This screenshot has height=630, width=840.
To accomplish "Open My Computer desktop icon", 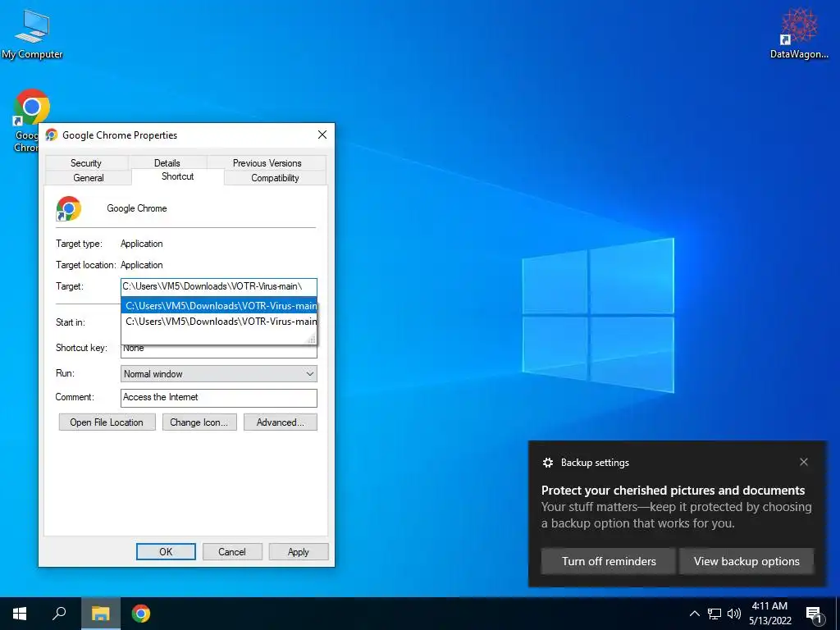I will pos(32,34).
